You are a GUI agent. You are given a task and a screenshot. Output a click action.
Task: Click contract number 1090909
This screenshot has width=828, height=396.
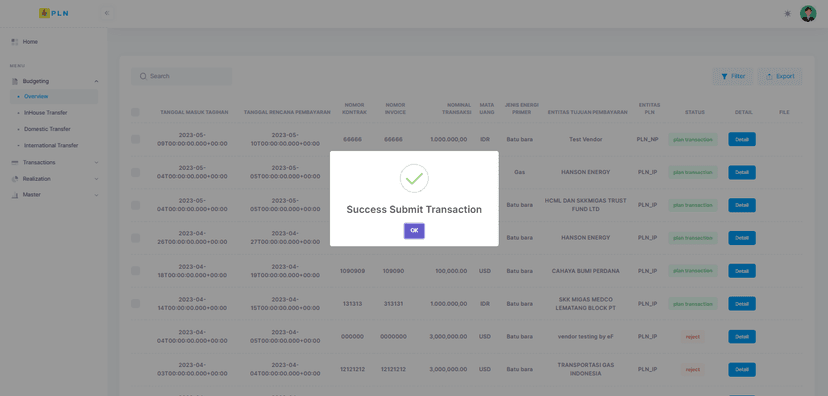(x=353, y=271)
